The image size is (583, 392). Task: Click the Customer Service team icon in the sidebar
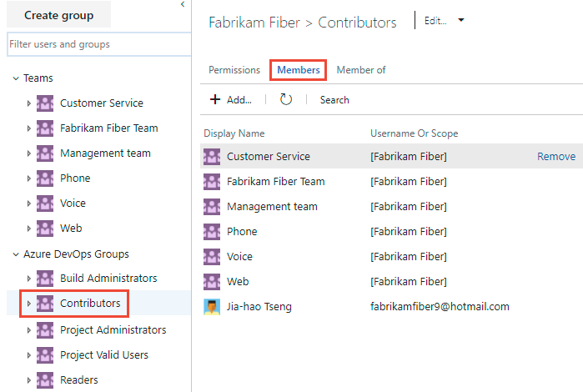pyautogui.click(x=45, y=103)
